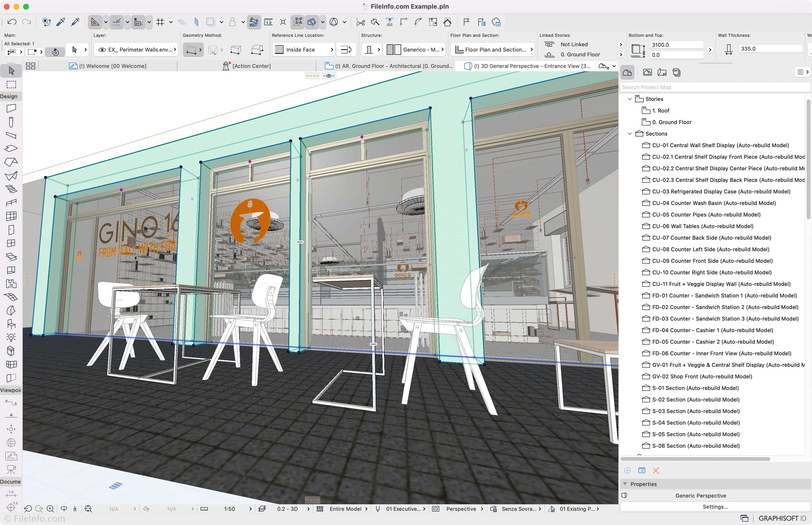
Task: Toggle the Suspend Groups magnet in Main panel
Action: [55, 52]
